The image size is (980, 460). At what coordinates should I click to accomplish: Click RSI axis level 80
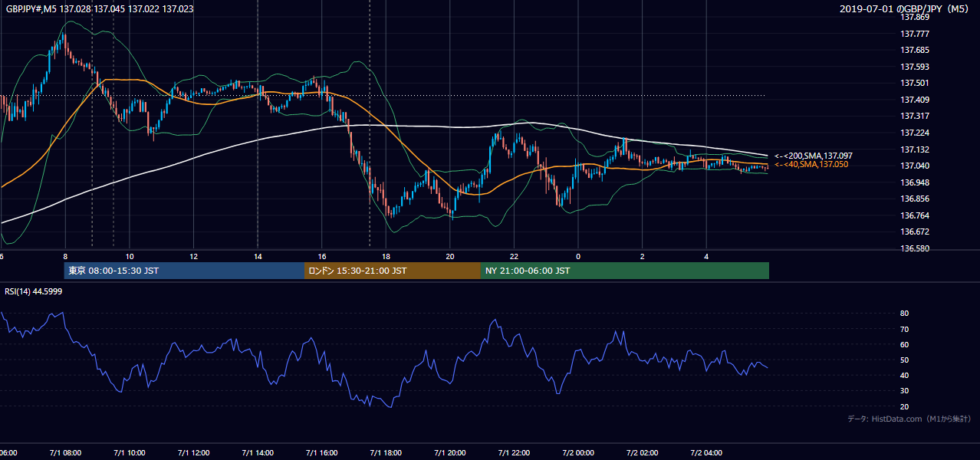[x=905, y=314]
